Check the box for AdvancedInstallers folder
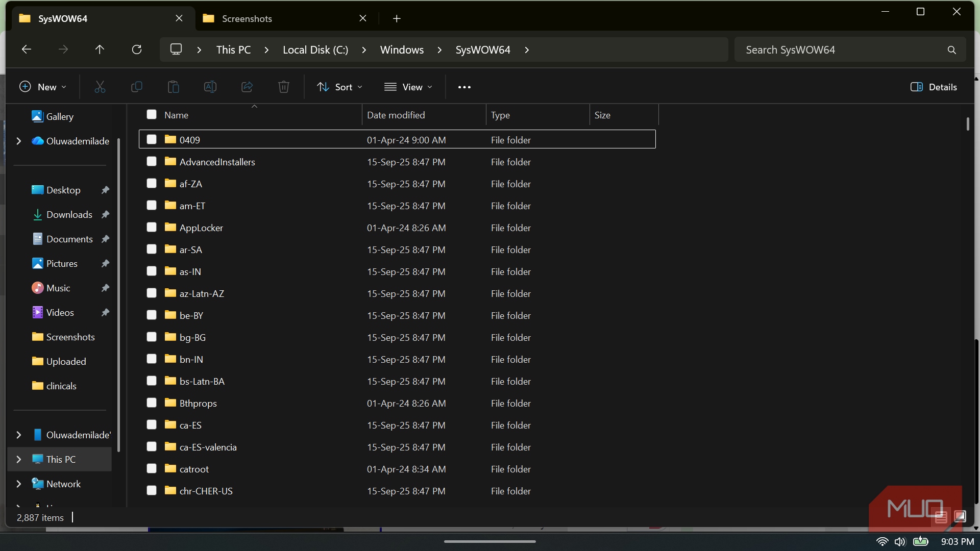The image size is (980, 551). pyautogui.click(x=152, y=162)
